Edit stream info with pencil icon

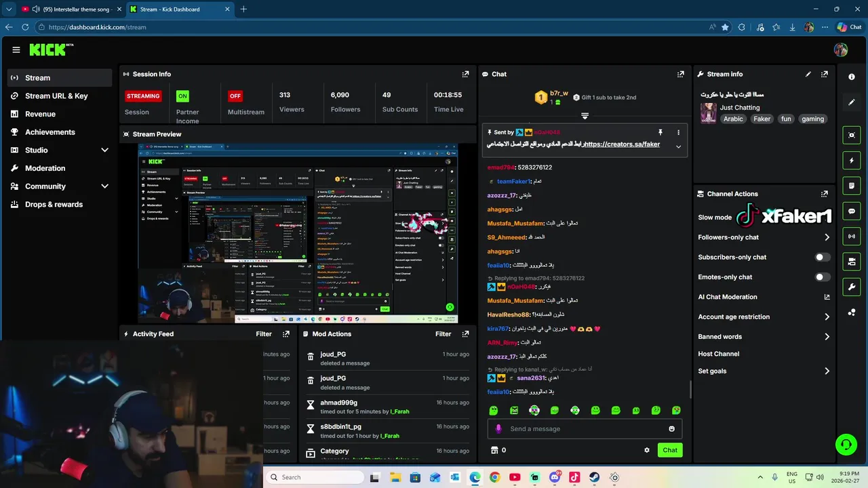(808, 74)
